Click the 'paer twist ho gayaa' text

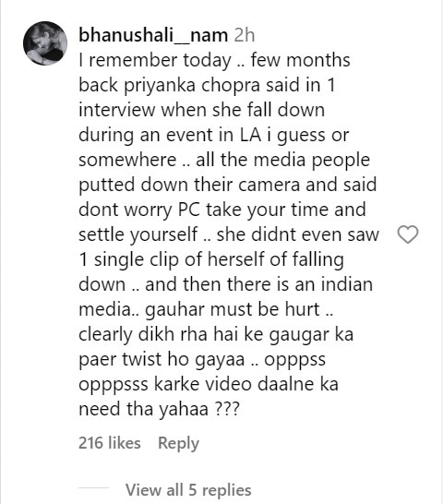pos(162,359)
